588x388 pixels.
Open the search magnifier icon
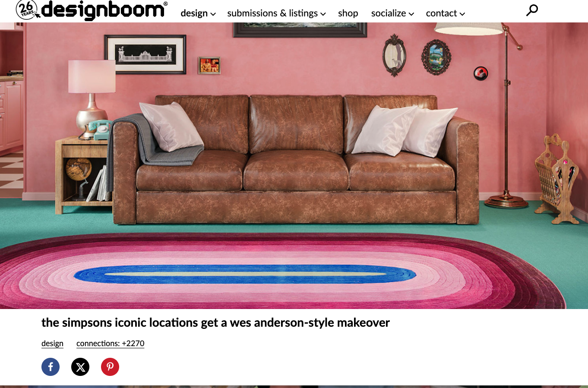click(x=532, y=10)
